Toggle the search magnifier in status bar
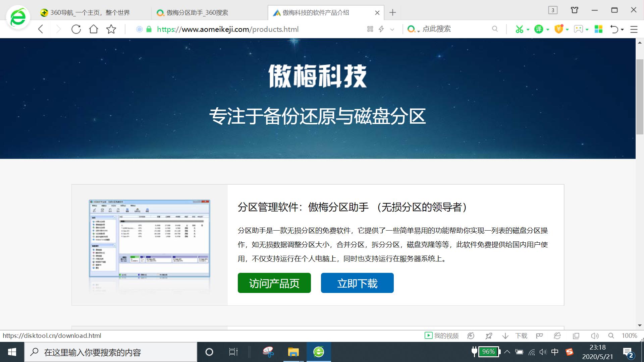Viewport: 644px width, 362px height. tap(611, 336)
